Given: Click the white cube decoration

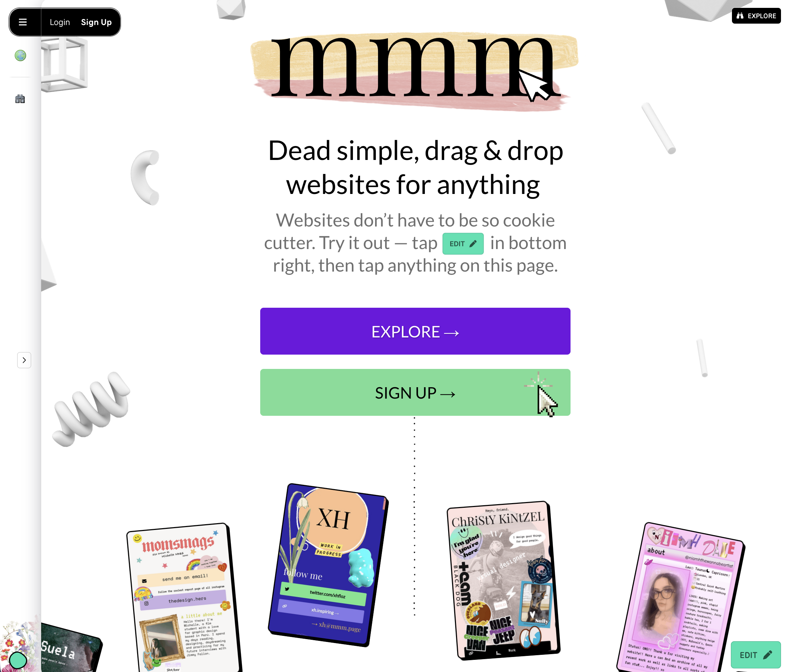Looking at the screenshot, I should 64,64.
